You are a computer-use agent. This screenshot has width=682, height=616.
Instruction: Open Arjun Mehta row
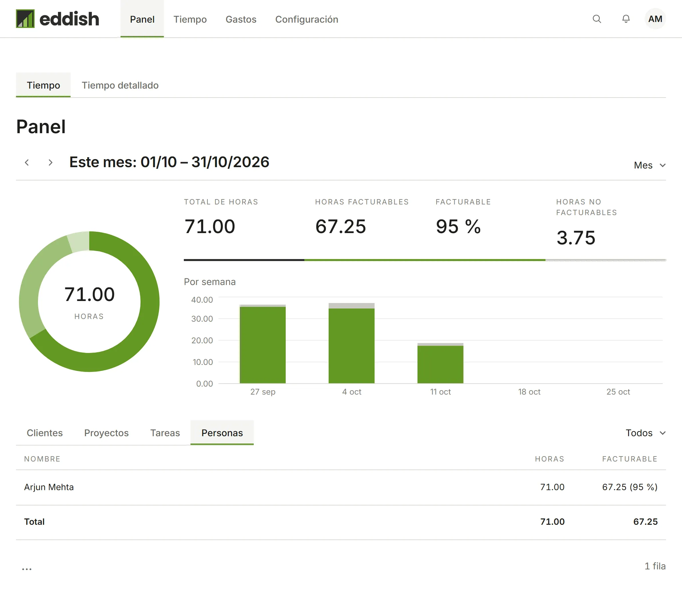coord(341,487)
